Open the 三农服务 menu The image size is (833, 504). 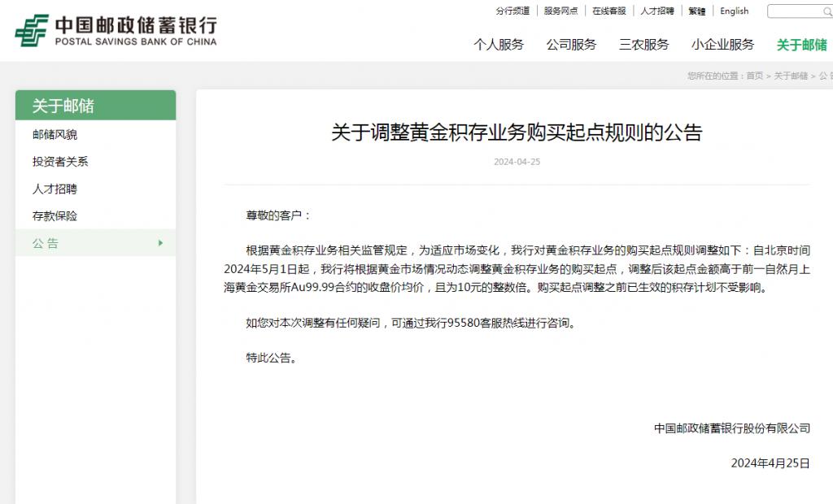point(644,45)
